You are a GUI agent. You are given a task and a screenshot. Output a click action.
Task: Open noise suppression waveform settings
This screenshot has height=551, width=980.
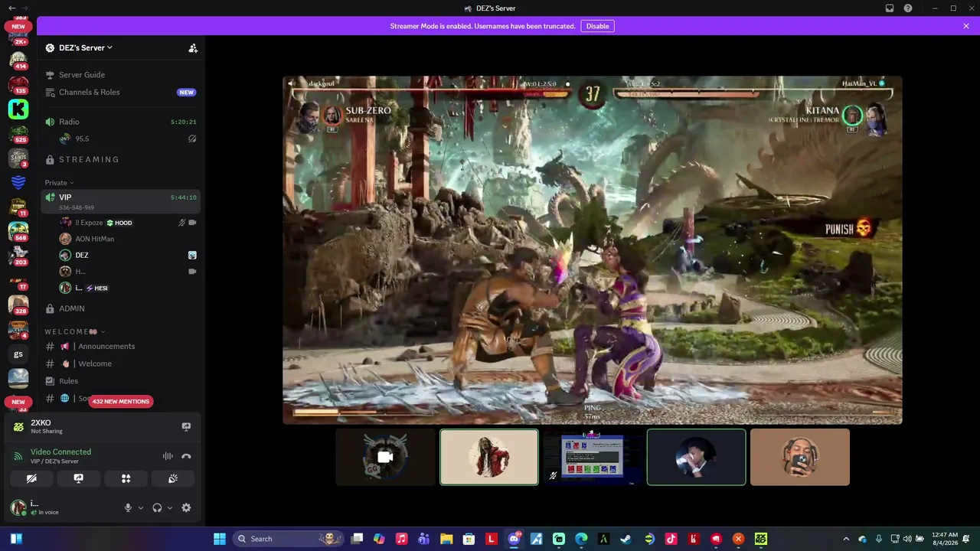point(168,456)
